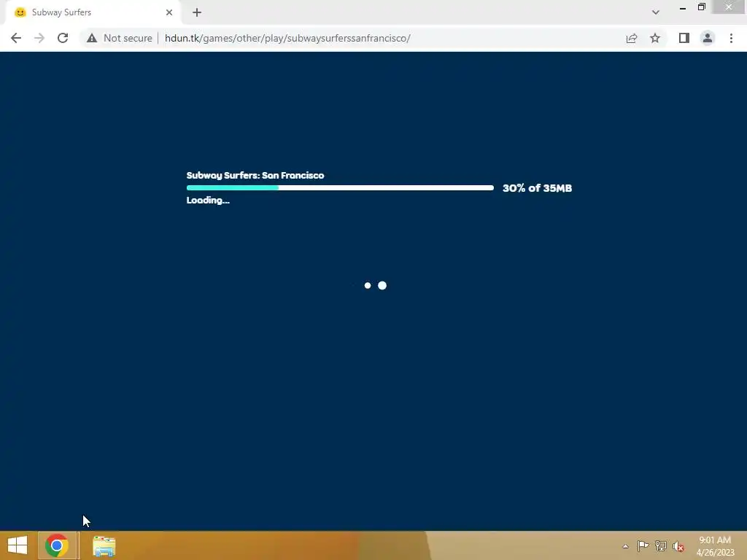
Task: Open the Chrome profile avatar
Action: [x=708, y=38]
